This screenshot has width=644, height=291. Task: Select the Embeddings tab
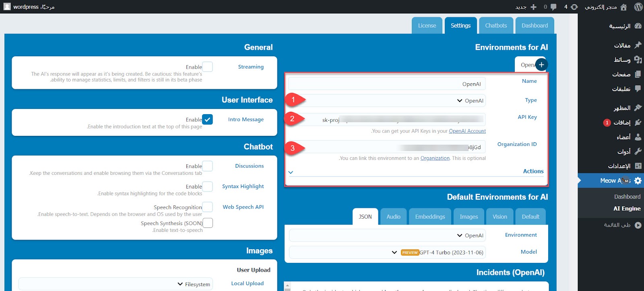point(430,217)
